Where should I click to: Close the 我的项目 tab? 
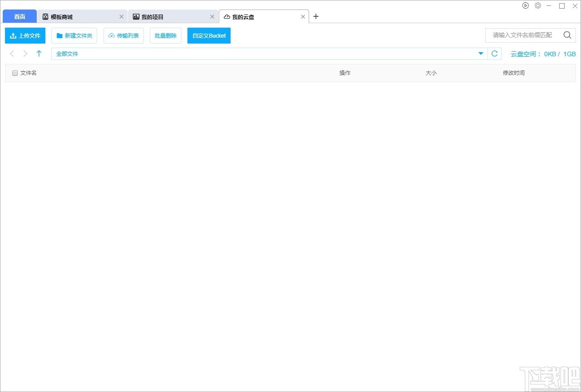pos(212,17)
